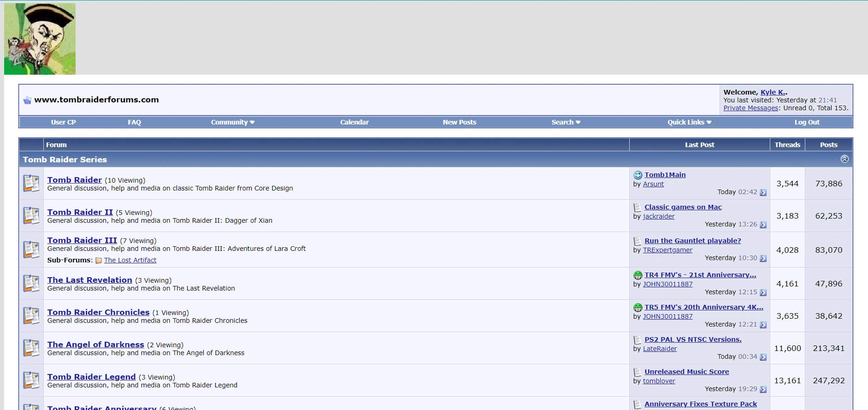Click the forum avatar image at top left

pos(40,39)
